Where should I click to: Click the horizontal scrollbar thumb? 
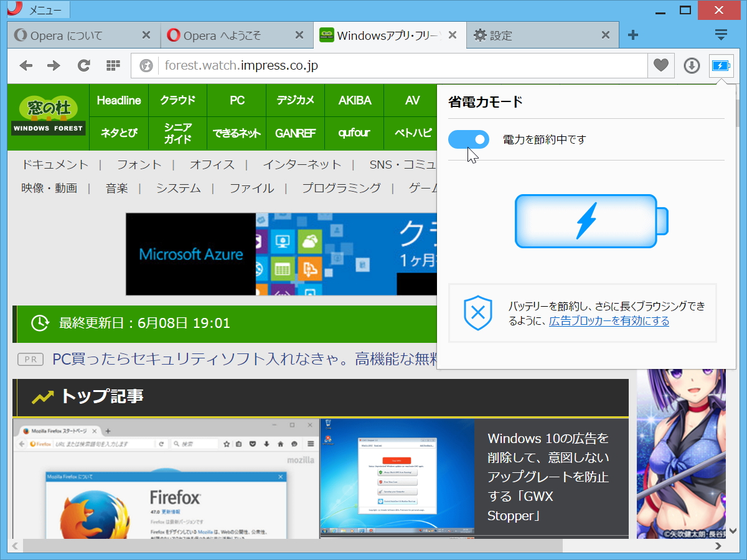(293, 546)
